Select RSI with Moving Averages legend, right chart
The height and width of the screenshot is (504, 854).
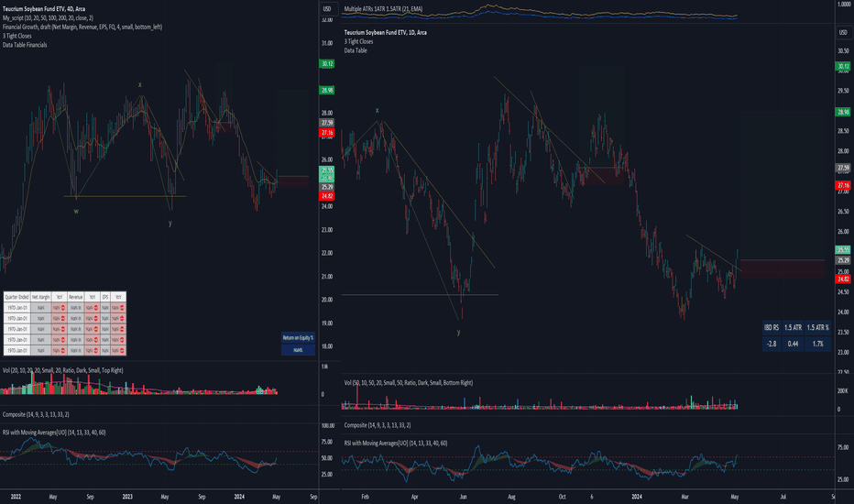click(396, 443)
